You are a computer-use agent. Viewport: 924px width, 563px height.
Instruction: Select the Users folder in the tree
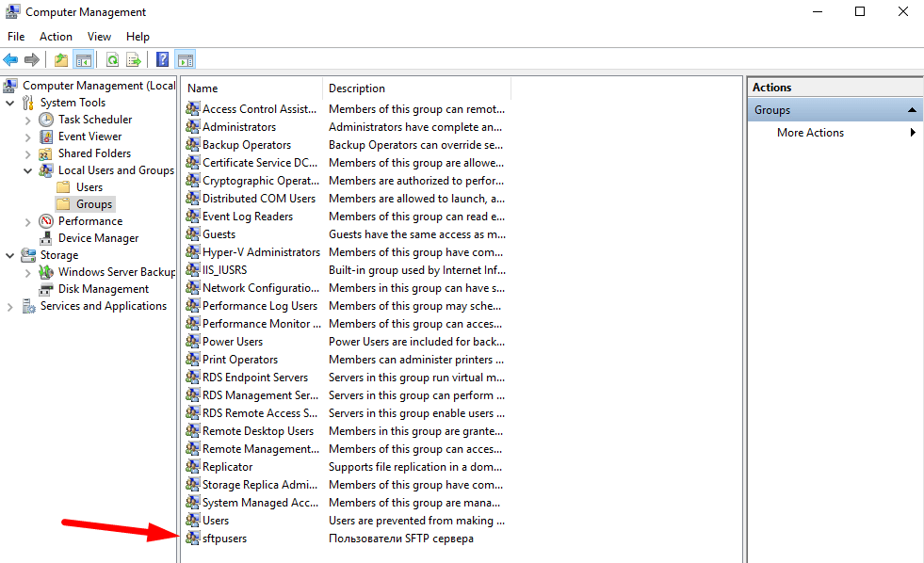pos(89,187)
